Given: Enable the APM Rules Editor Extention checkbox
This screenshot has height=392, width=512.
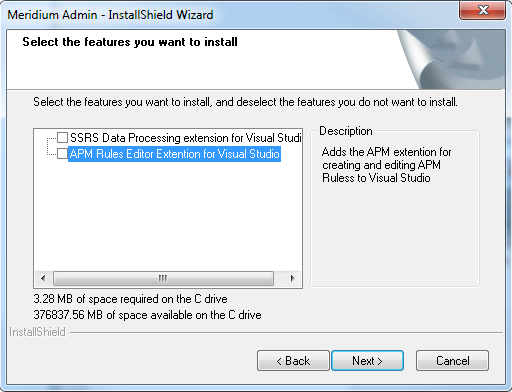Looking at the screenshot, I should tap(62, 154).
